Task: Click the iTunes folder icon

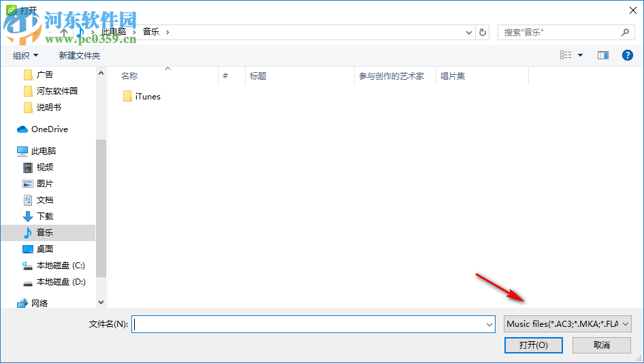Action: [x=127, y=97]
